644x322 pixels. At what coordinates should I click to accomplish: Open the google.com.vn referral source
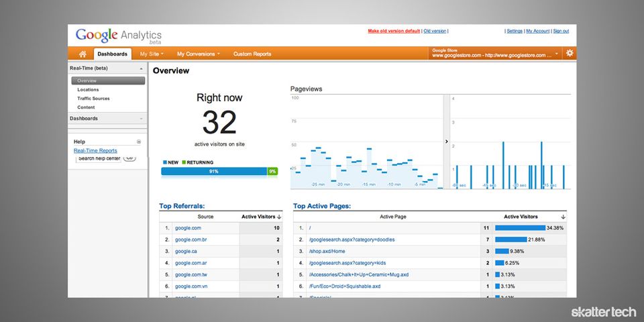tap(191, 286)
